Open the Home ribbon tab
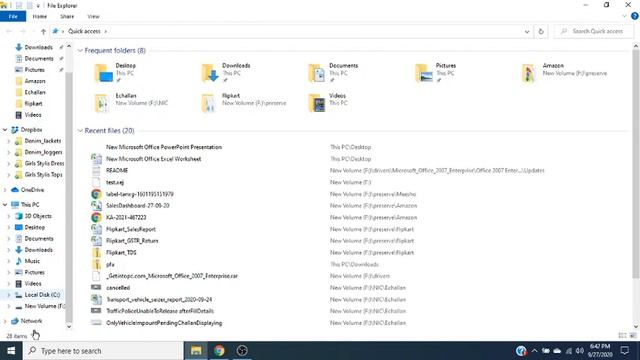The height and width of the screenshot is (360, 640). (x=40, y=16)
